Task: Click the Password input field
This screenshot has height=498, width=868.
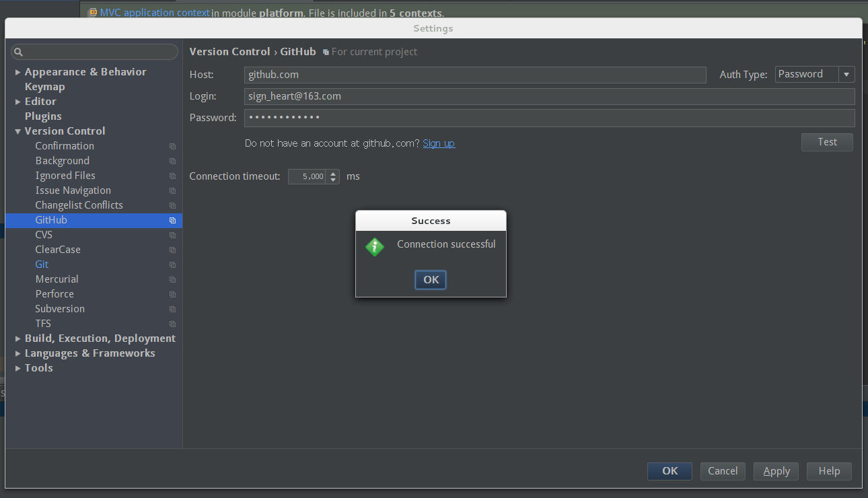Action: click(x=549, y=118)
